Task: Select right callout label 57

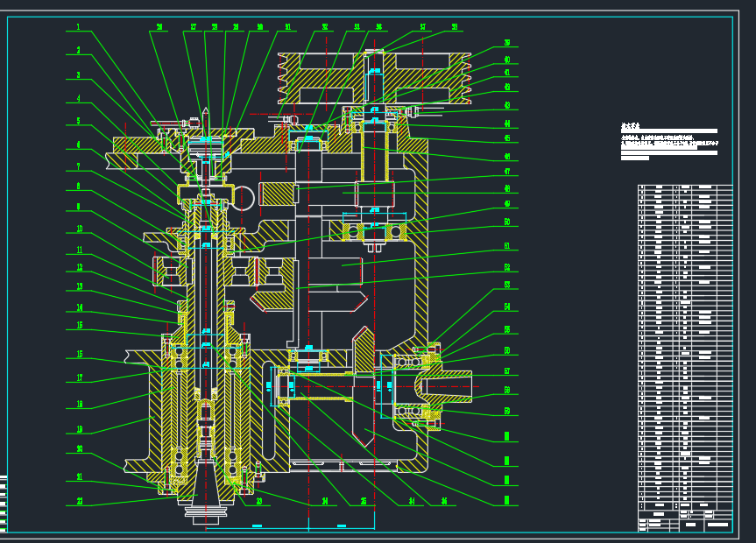Action: pyautogui.click(x=506, y=371)
